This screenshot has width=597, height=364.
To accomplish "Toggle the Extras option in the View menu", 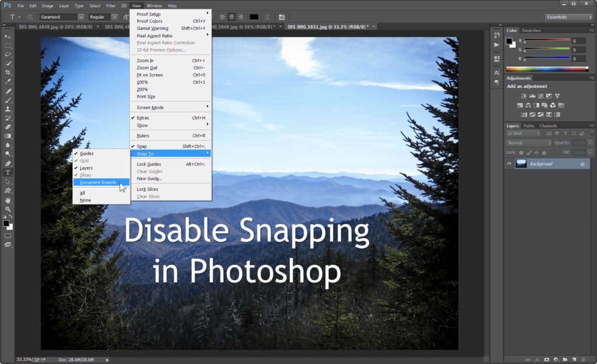I will pos(143,118).
